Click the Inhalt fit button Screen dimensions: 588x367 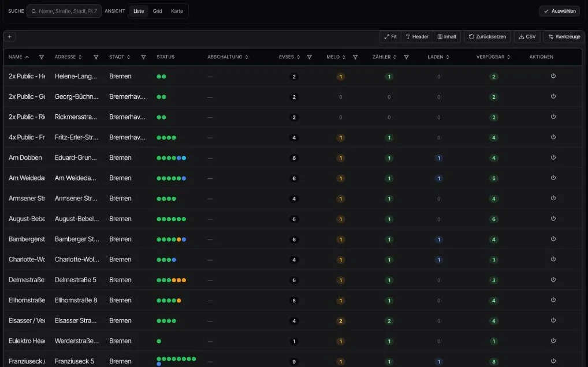446,37
